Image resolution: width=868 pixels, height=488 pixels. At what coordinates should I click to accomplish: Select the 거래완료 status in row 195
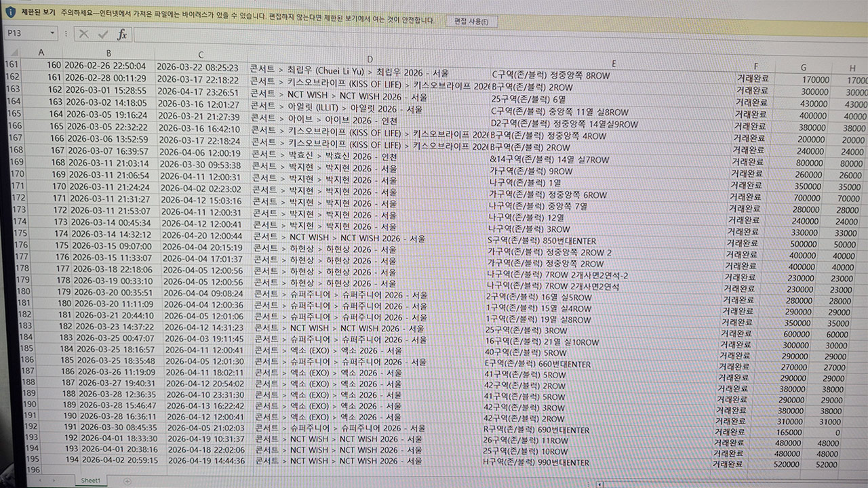pyautogui.click(x=728, y=464)
